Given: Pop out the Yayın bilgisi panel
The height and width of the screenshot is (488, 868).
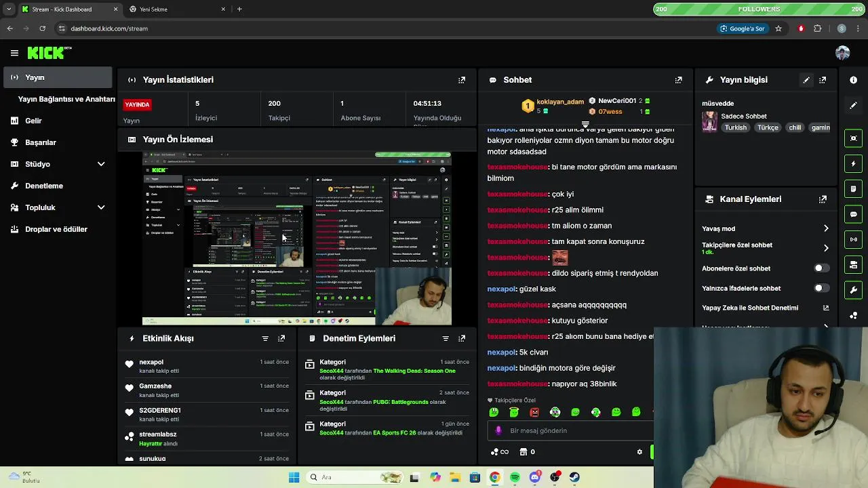Looking at the screenshot, I should click(x=823, y=80).
